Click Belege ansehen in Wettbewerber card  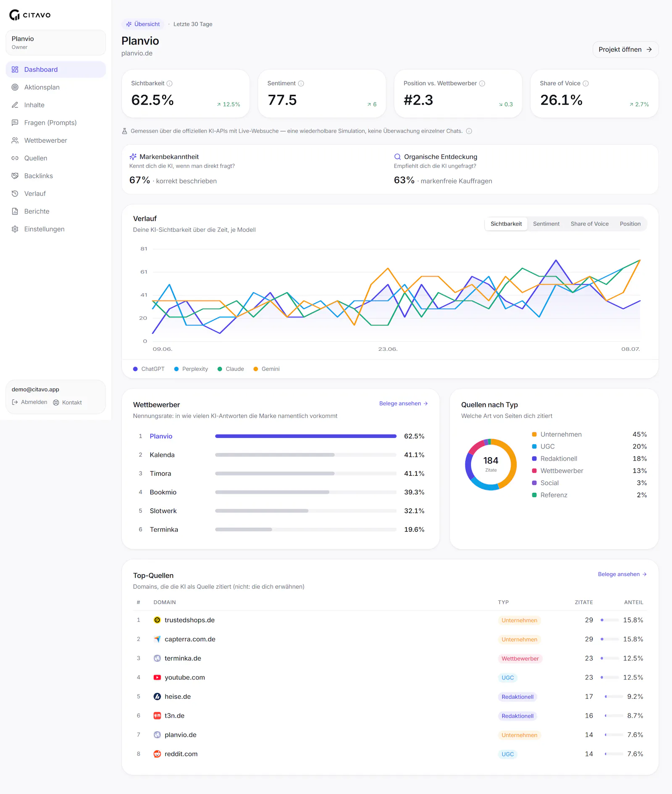tap(403, 404)
